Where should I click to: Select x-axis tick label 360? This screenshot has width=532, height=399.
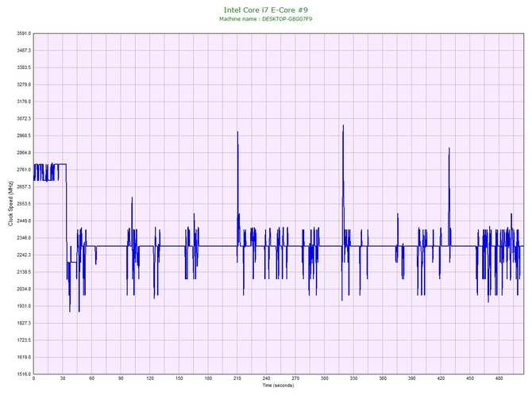pos(383,378)
